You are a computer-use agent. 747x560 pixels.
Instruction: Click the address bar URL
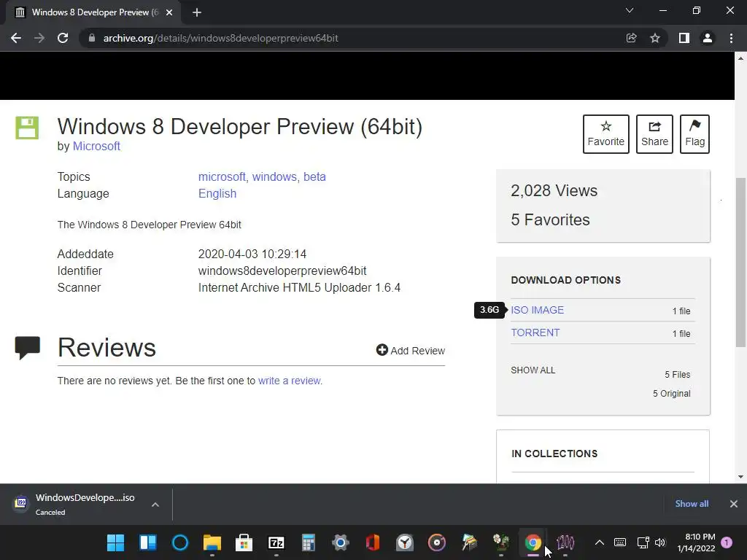pyautogui.click(x=220, y=38)
